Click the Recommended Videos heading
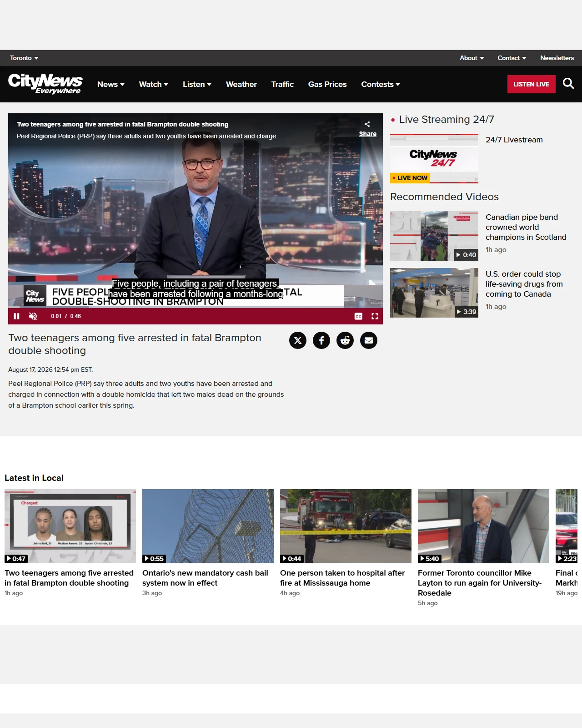 (444, 197)
